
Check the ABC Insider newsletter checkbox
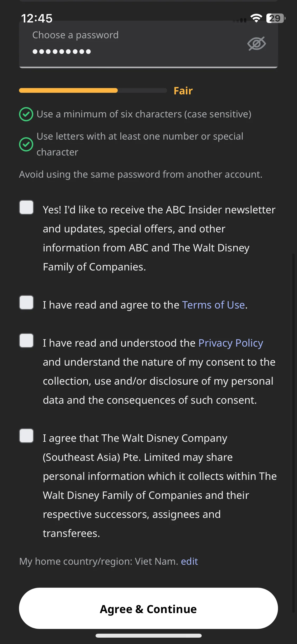(26, 207)
